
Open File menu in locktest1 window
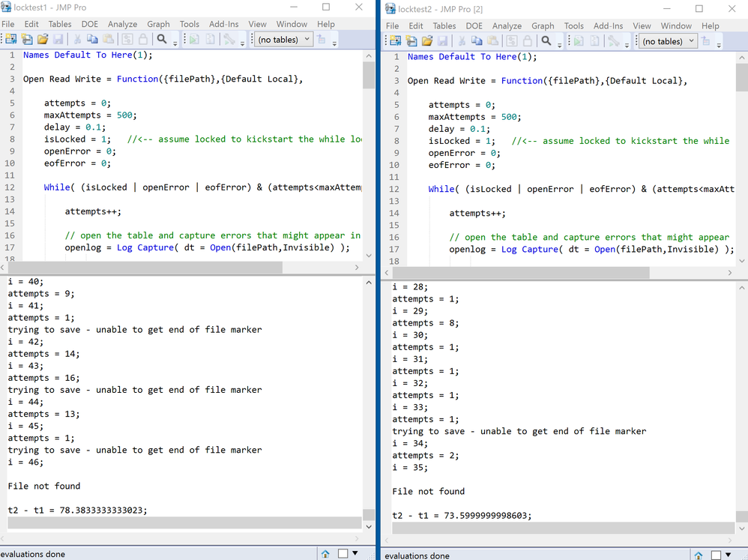(8, 24)
